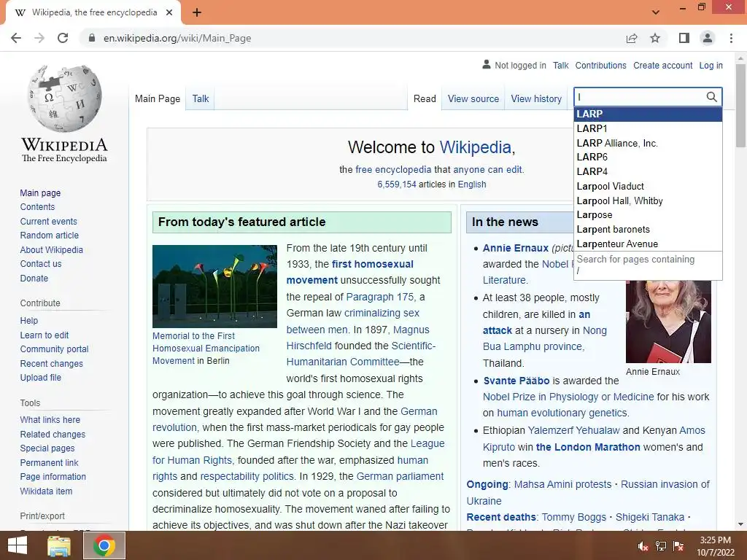Click Search for pages containing option
This screenshot has width=747, height=560.
(x=648, y=265)
